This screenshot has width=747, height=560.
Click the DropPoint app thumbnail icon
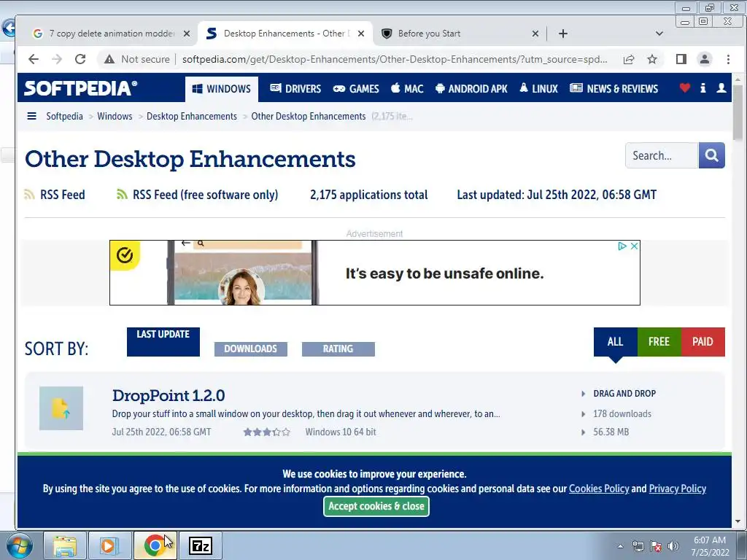point(61,408)
